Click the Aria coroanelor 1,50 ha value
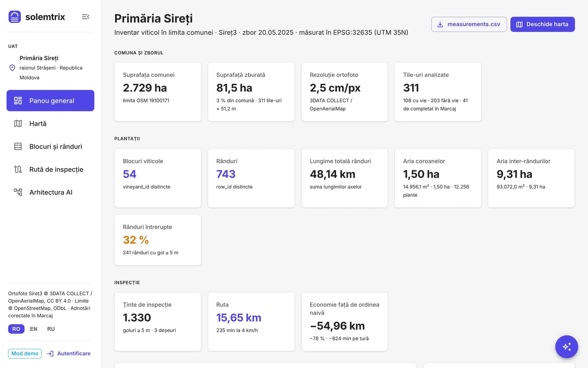Viewport: 588px width, 368px height. 421,174
